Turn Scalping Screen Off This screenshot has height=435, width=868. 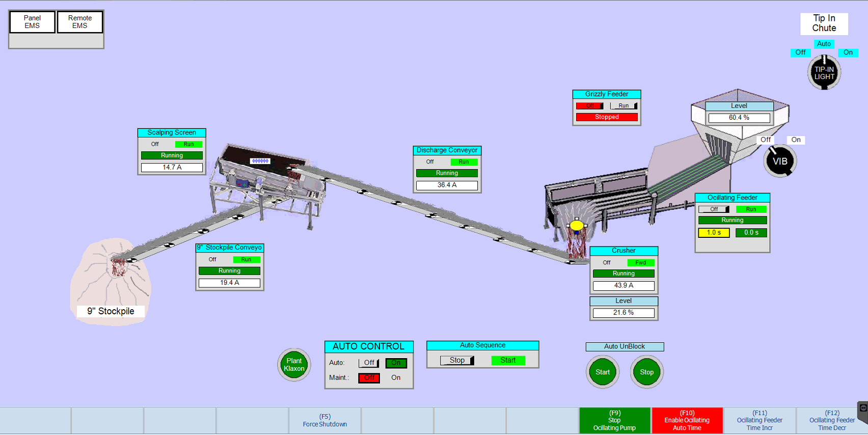click(x=155, y=144)
